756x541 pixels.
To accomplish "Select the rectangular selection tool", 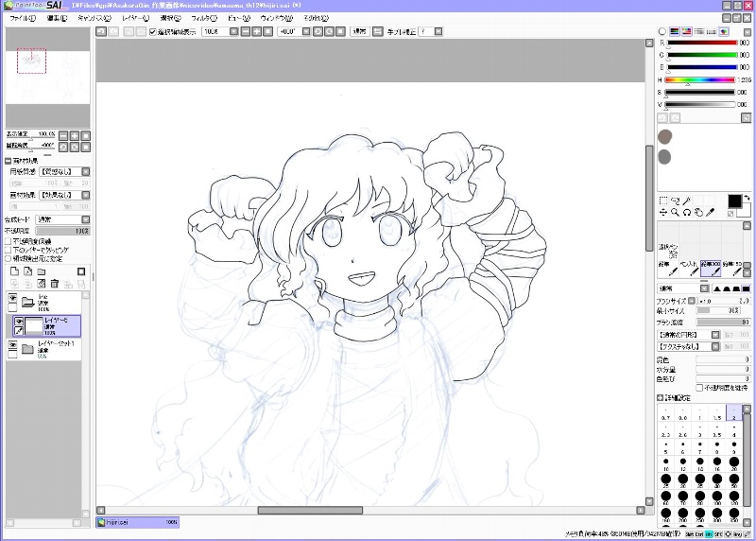I will pos(663,201).
